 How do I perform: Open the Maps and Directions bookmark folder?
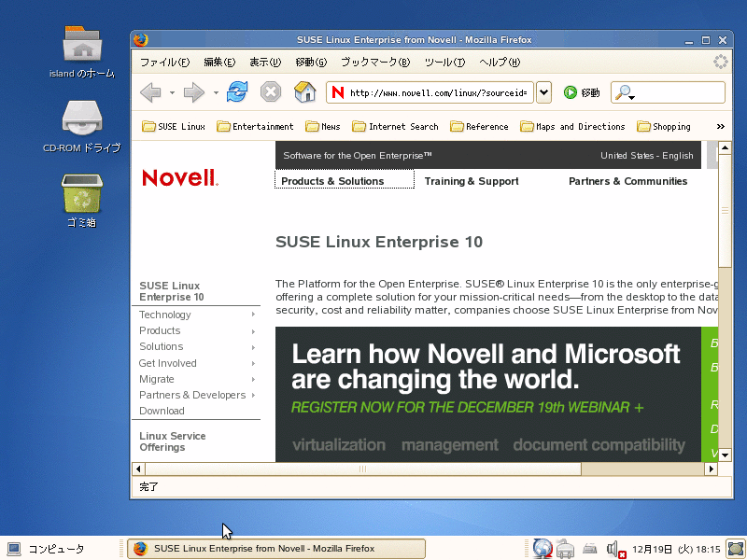572,126
